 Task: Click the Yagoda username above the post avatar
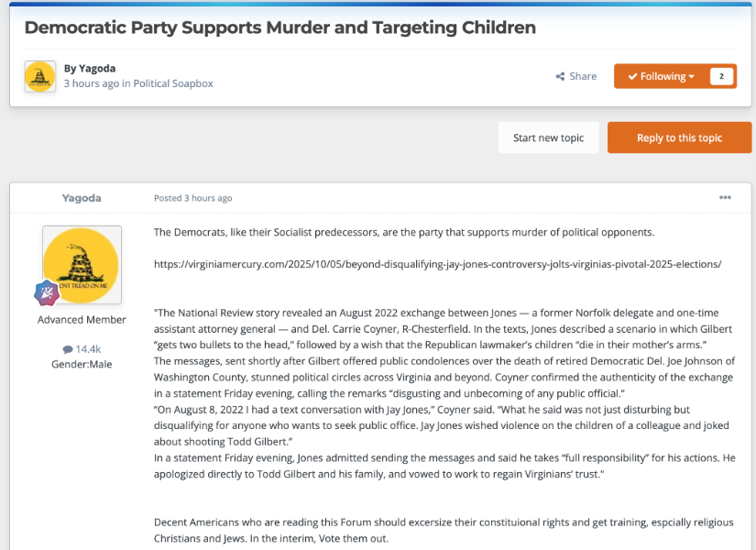[82, 198]
